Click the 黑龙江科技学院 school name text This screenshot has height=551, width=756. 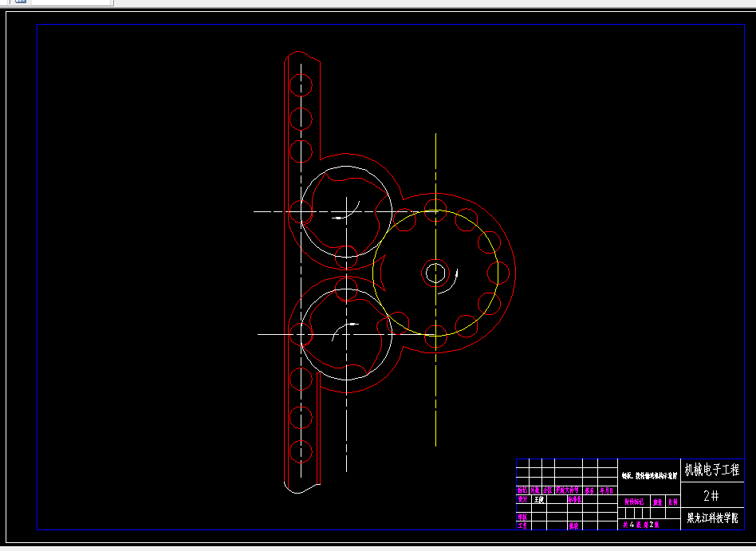713,518
